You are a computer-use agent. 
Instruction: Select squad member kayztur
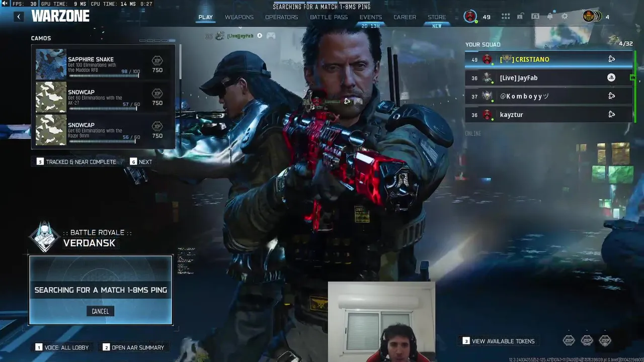click(548, 115)
